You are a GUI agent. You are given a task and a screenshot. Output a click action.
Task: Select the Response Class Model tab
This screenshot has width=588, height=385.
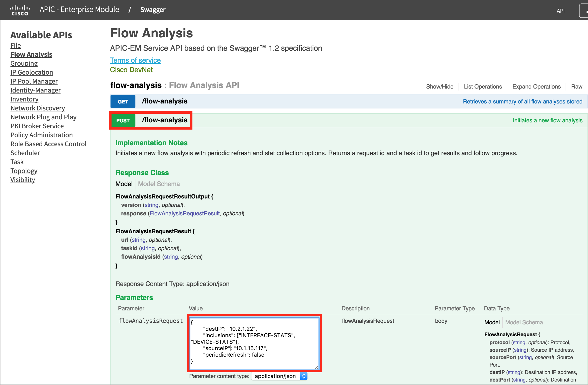124,184
